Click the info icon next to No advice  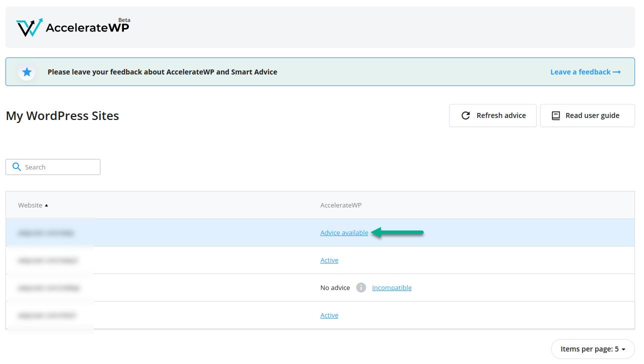361,287
